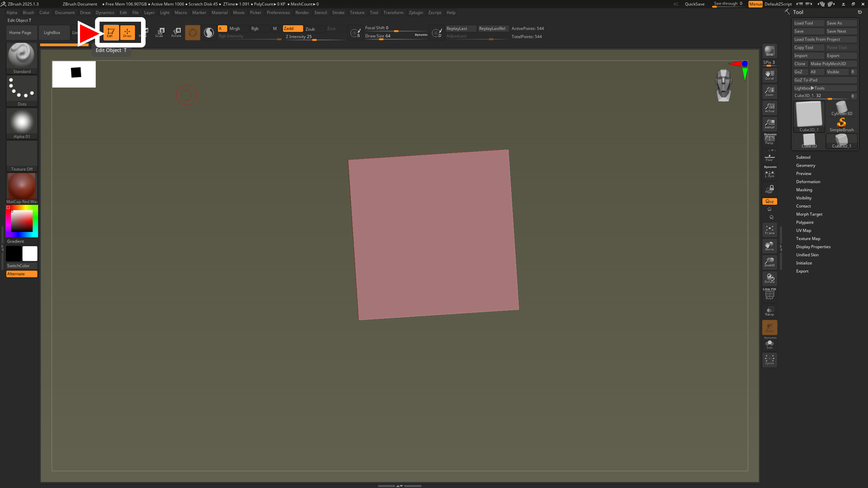868x488 pixels.
Task: Click the Actual size icon
Action: pyautogui.click(x=769, y=108)
